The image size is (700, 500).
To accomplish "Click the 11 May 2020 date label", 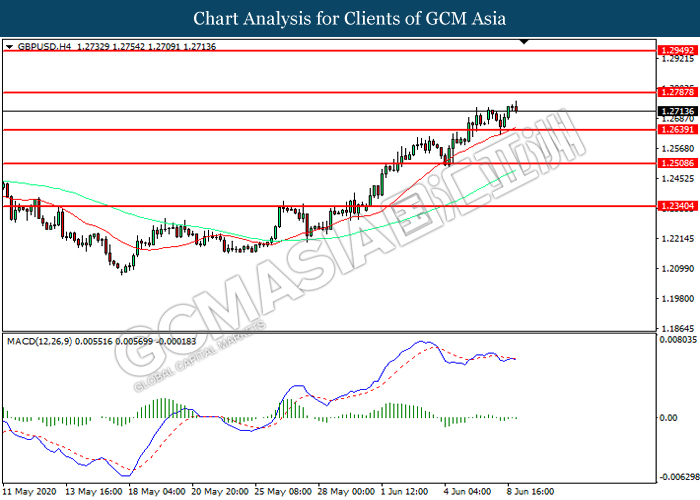I will (30, 492).
